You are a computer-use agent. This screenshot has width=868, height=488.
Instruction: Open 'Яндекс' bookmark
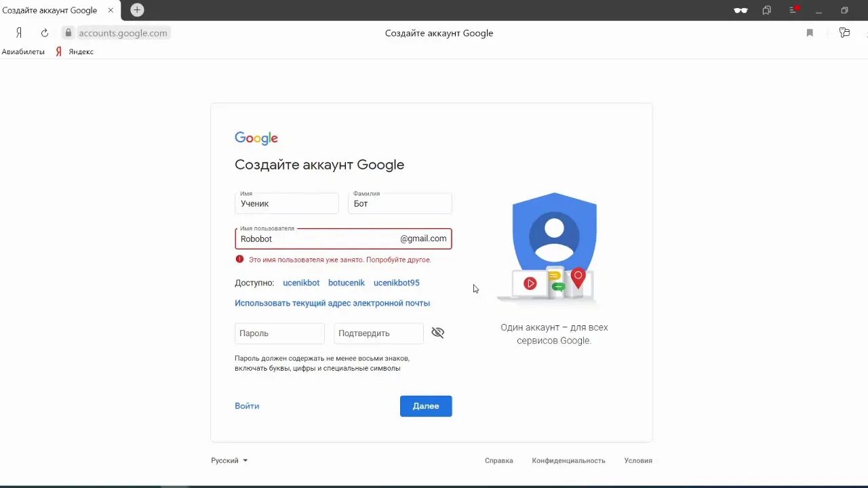75,52
